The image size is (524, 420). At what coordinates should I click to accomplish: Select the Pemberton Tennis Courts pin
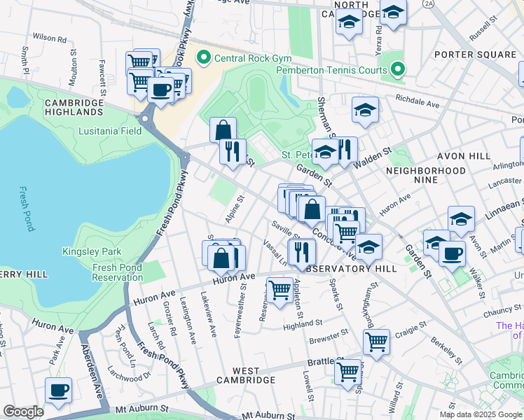click(x=397, y=70)
